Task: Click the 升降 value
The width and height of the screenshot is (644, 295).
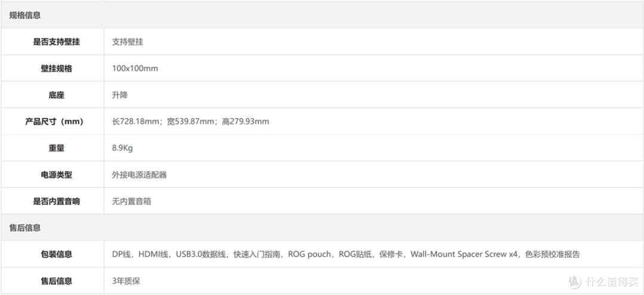Action: (120, 95)
